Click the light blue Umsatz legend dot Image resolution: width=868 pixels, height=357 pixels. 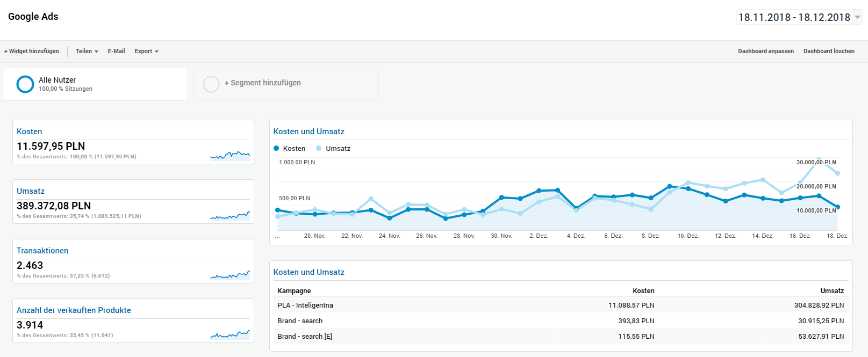click(x=319, y=148)
